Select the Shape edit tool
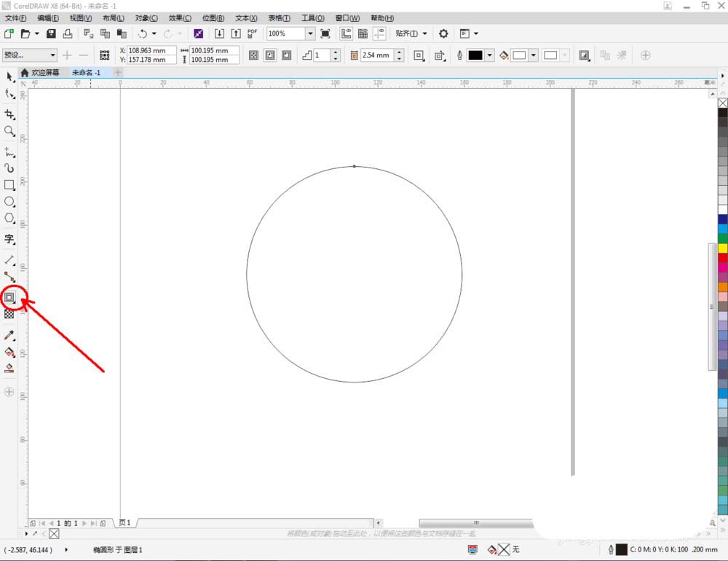This screenshot has width=728, height=561. [9, 94]
